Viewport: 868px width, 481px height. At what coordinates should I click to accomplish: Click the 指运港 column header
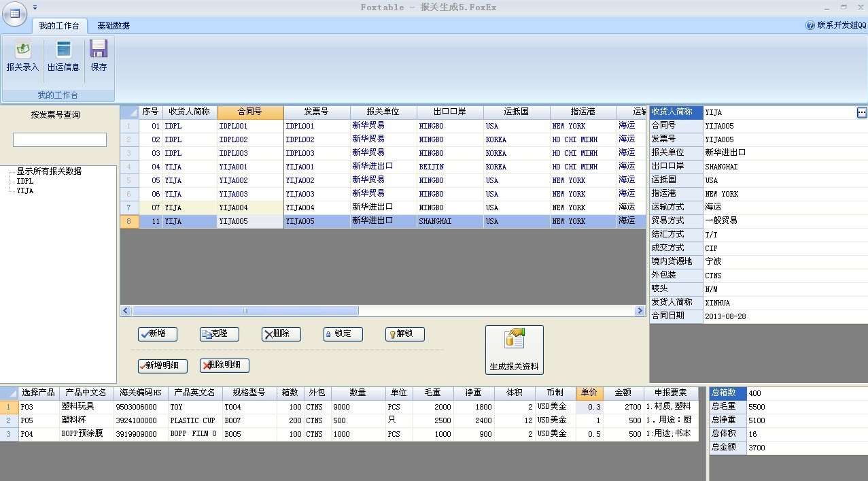(583, 112)
